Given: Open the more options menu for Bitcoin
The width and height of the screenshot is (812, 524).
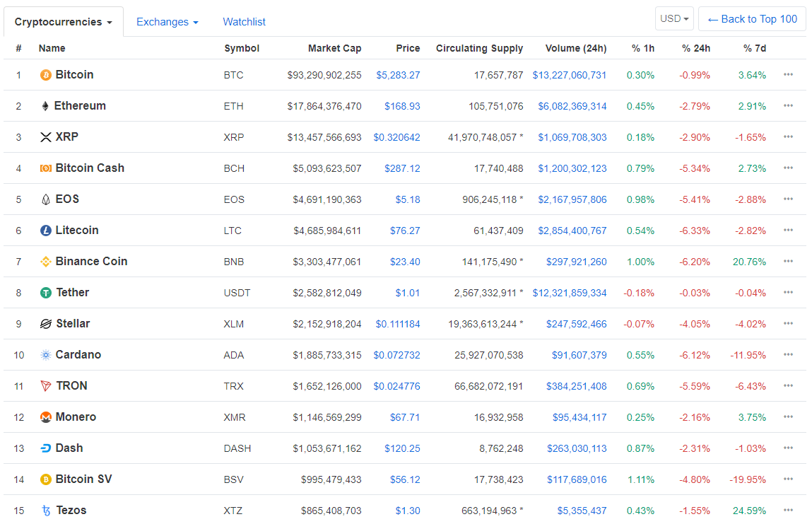Looking at the screenshot, I should pos(788,74).
